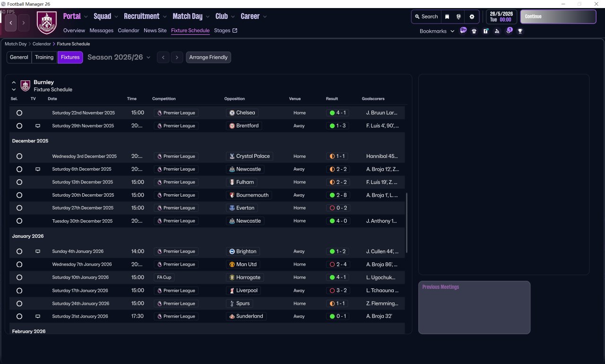The height and width of the screenshot is (364, 605).
Task: Click the Arrange Friendly button
Action: tap(208, 57)
